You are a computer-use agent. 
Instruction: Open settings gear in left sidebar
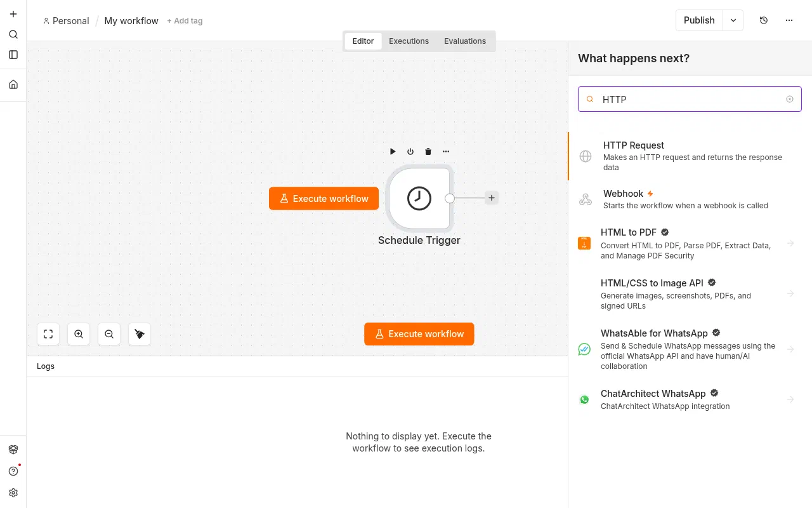[13, 493]
